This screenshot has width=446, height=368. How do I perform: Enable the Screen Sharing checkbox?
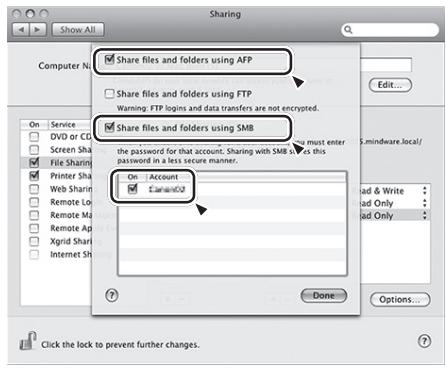pos(34,149)
